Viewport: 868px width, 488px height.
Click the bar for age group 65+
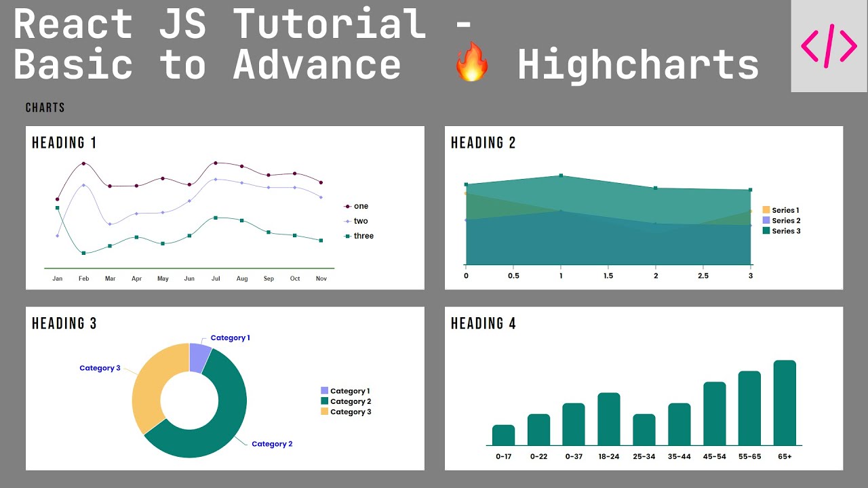click(x=785, y=403)
